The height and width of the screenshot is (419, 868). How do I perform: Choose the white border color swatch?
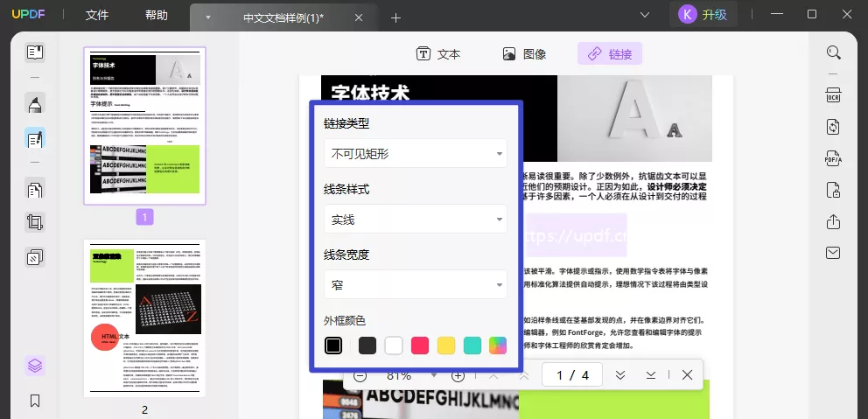394,346
